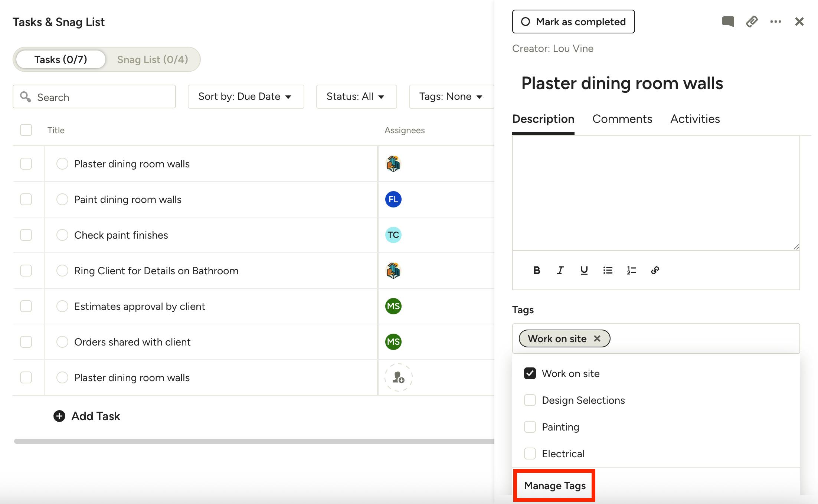
Task: Click the Plaster dining room walls title heading
Action: pos(622,83)
